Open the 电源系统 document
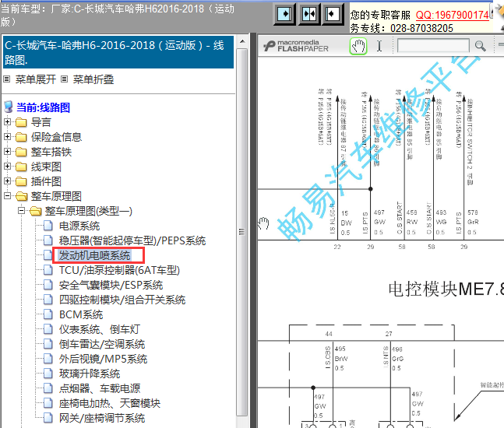Screen dimensions: 504x428 point(79,226)
